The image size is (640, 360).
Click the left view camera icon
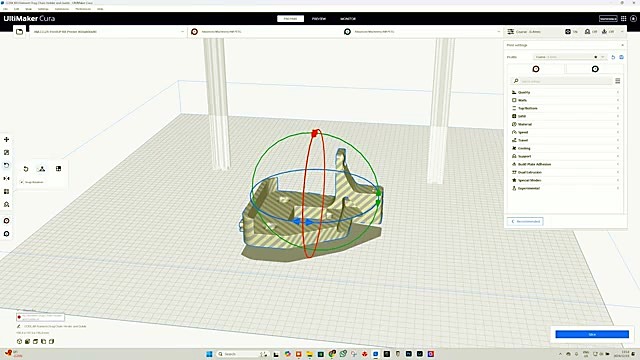44,341
